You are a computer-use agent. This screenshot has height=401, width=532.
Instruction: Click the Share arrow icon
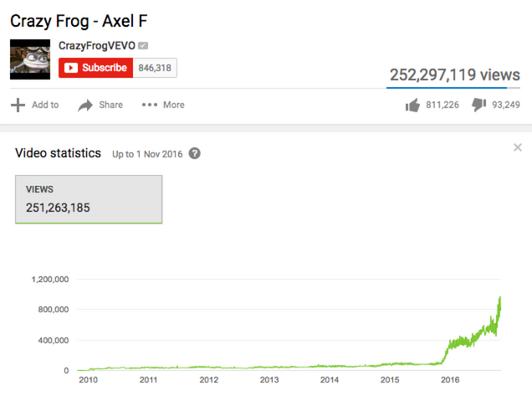(85, 105)
